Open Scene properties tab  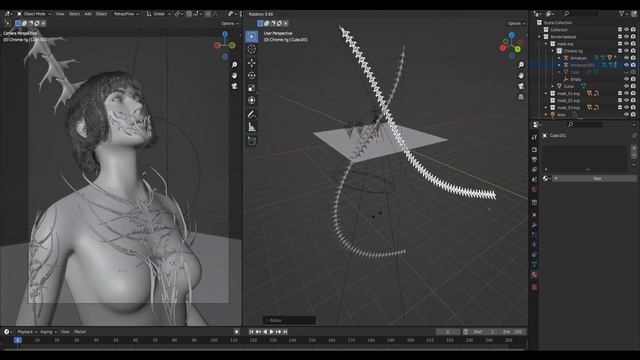(534, 180)
